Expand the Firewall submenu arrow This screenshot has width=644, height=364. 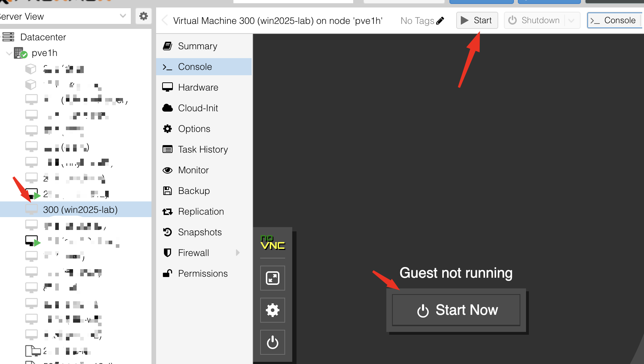tap(238, 253)
